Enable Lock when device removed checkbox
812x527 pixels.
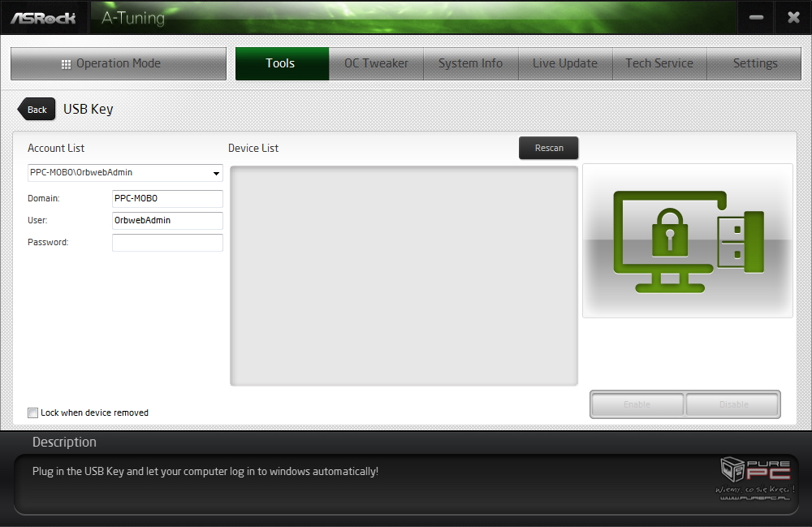32,413
